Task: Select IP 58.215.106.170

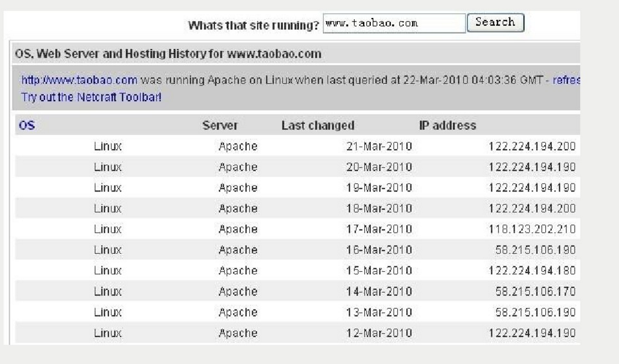Action: pos(536,292)
